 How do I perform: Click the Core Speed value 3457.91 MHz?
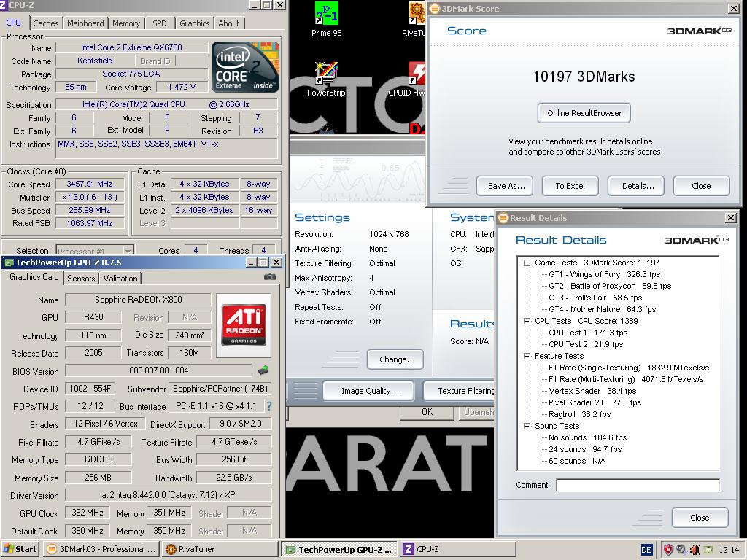pyautogui.click(x=90, y=184)
